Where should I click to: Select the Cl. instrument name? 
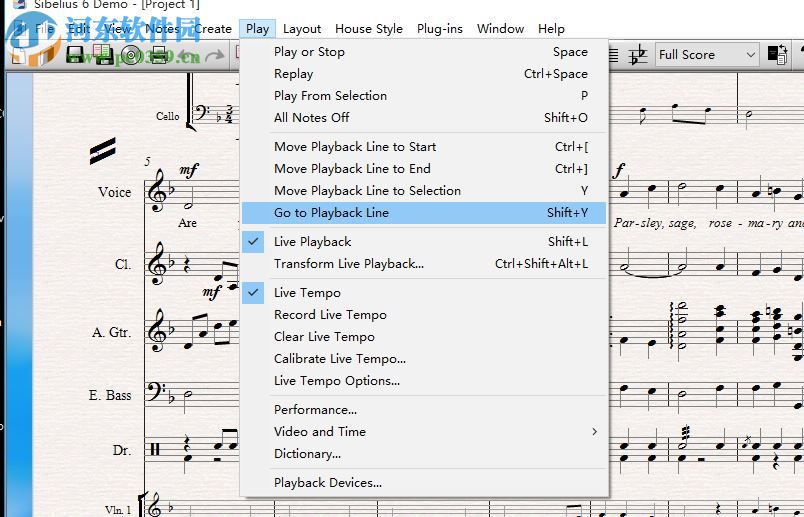pos(123,265)
